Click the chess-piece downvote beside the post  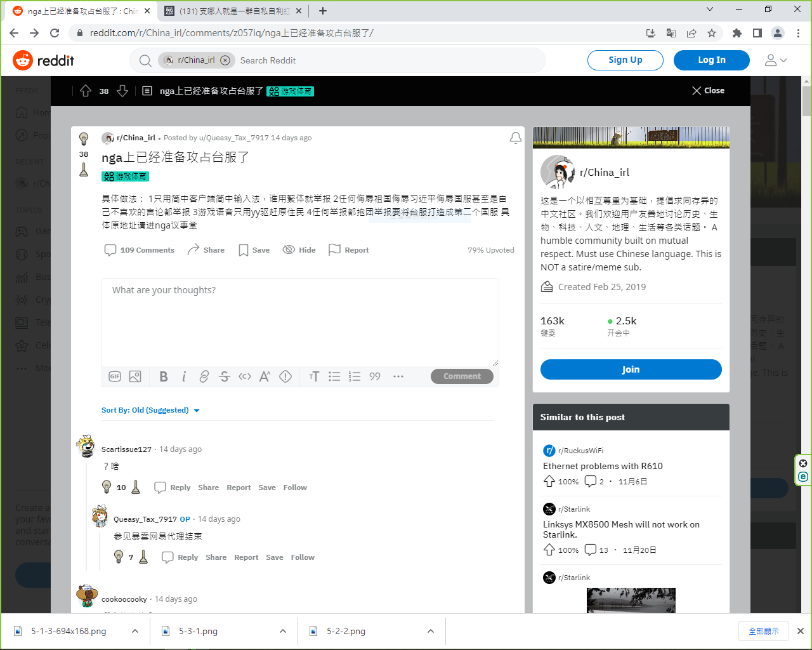click(x=84, y=169)
